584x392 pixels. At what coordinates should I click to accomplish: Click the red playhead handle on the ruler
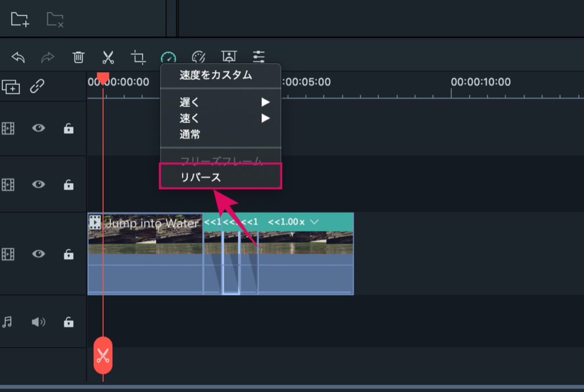[x=103, y=77]
